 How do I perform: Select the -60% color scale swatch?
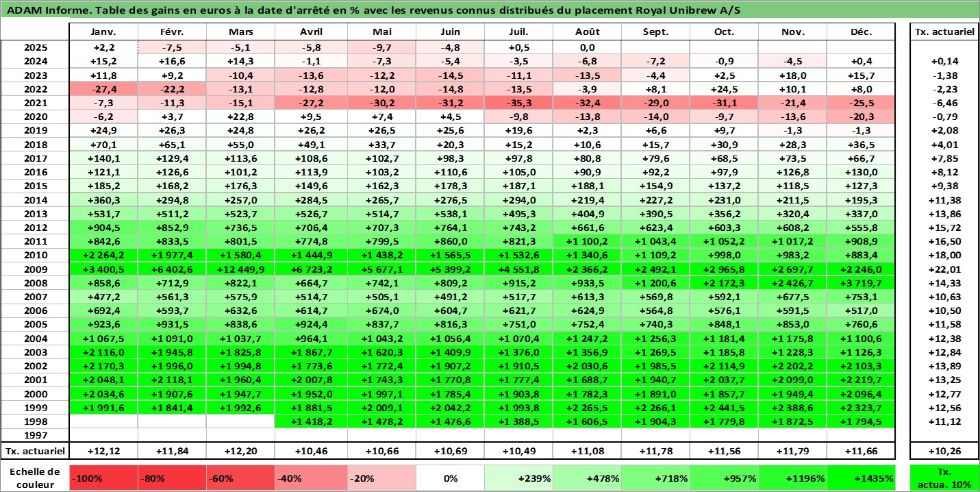pyautogui.click(x=241, y=478)
